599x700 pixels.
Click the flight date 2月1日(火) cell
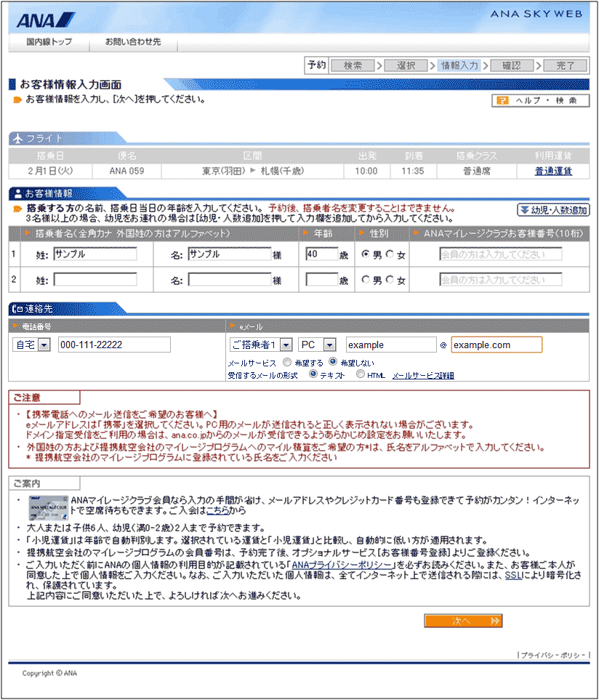coord(50,171)
